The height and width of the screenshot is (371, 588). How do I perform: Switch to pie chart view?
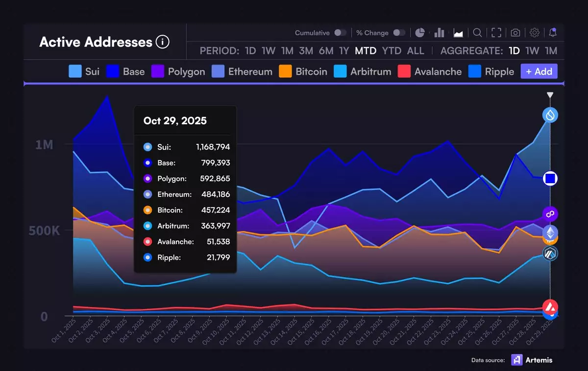(420, 33)
